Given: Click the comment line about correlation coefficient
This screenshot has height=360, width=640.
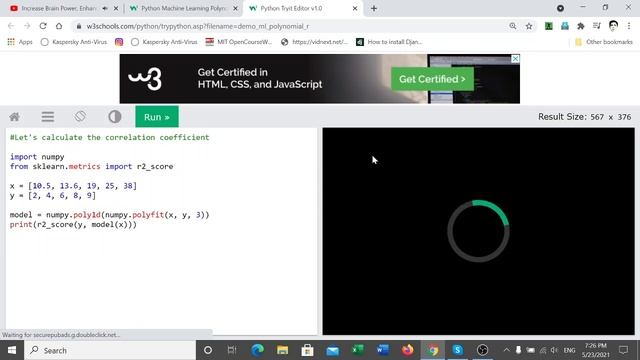Looking at the screenshot, I should (109, 137).
